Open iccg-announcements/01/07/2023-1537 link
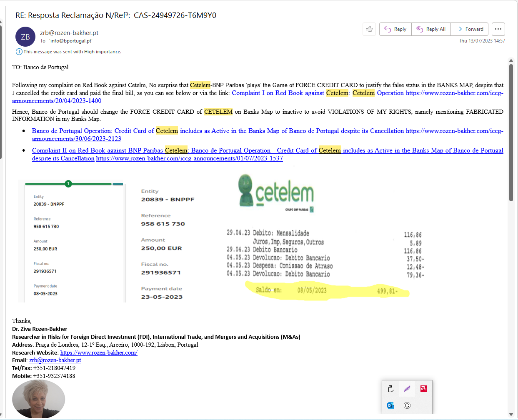The image size is (518, 420). [x=190, y=158]
